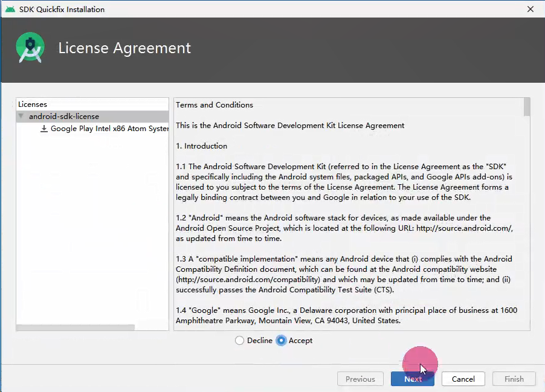Click the disabled Finish button
Viewport: 545px width, 392px height.
click(x=514, y=379)
